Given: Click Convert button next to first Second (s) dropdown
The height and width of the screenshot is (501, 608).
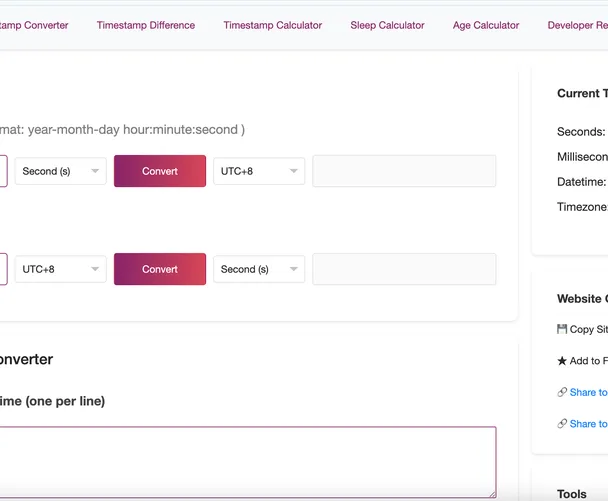Looking at the screenshot, I should pyautogui.click(x=160, y=171).
